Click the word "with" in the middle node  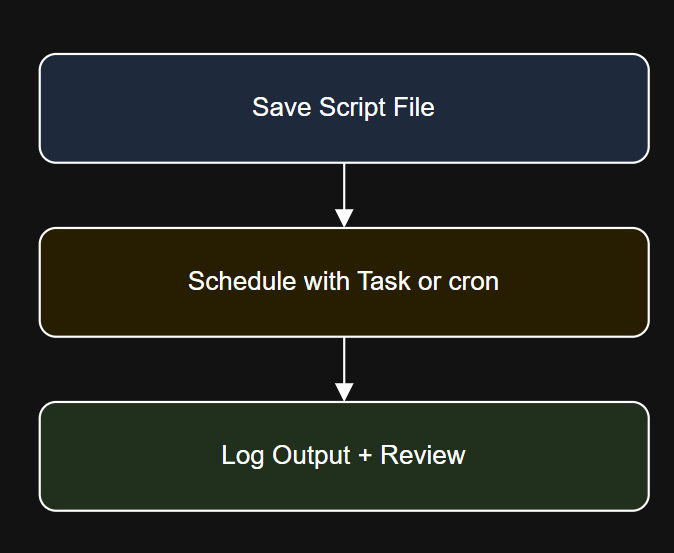(x=326, y=281)
